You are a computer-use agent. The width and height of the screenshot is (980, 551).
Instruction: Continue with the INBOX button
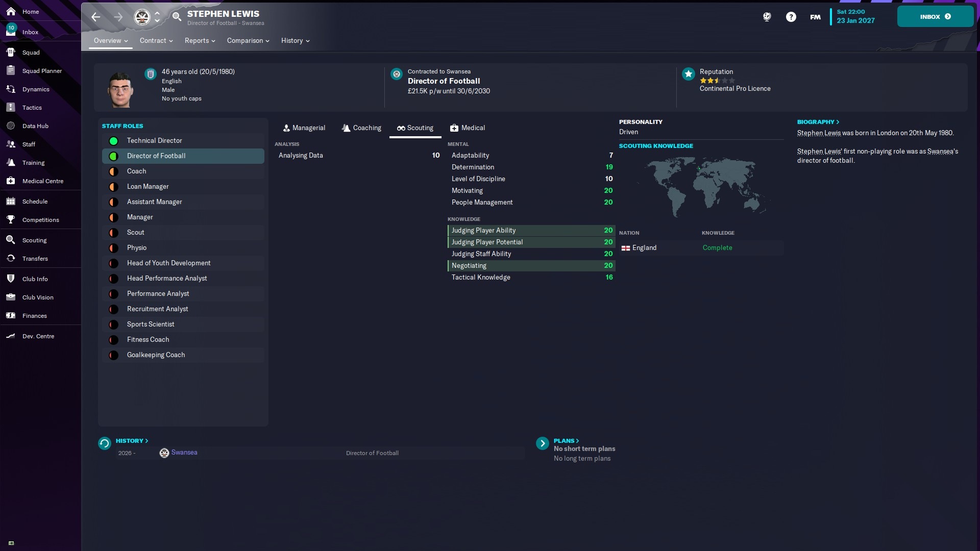click(x=935, y=16)
